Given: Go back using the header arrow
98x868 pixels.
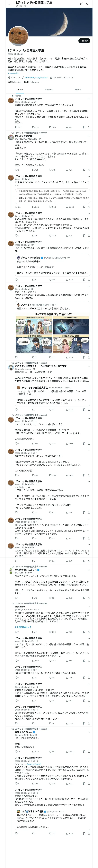Looking at the screenshot, I should tap(9, 4).
